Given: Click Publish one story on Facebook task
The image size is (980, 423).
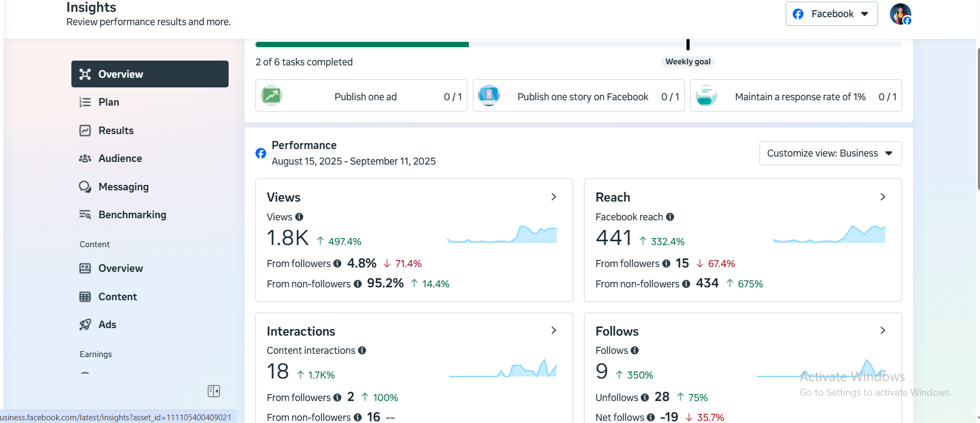Looking at the screenshot, I should pyautogui.click(x=579, y=97).
